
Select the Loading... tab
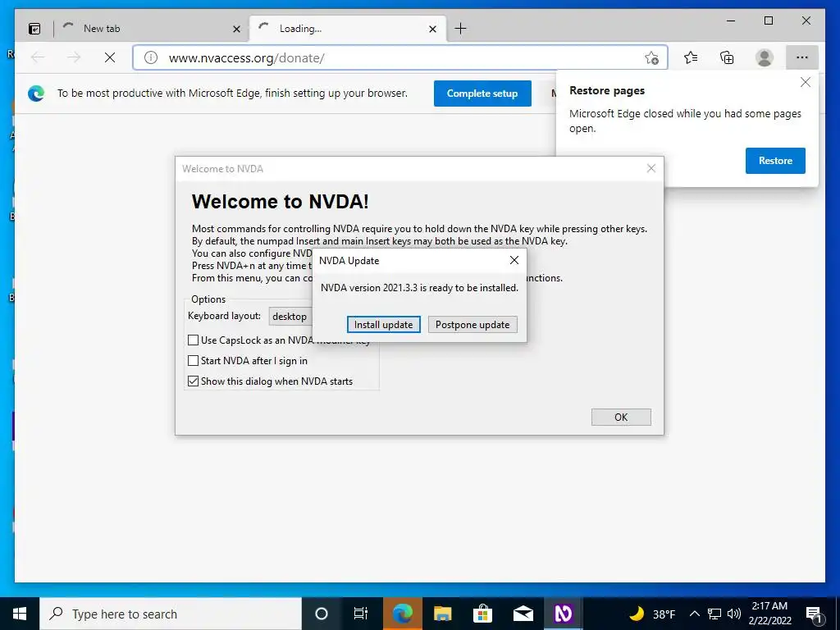point(343,29)
